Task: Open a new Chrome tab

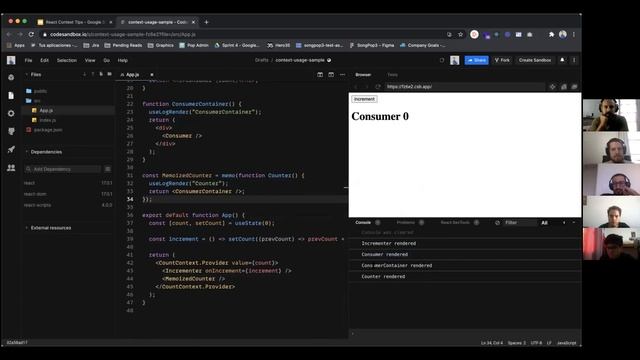Action: click(x=206, y=22)
